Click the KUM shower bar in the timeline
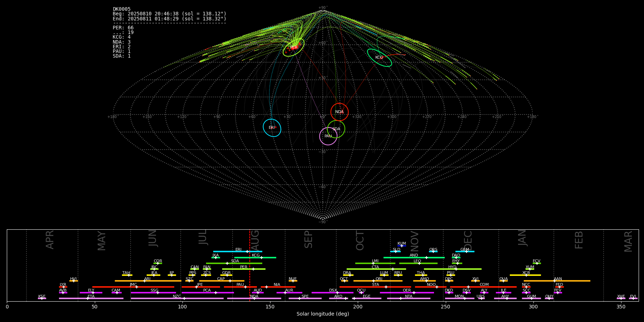Screen dimensions: 644x322 402,246
